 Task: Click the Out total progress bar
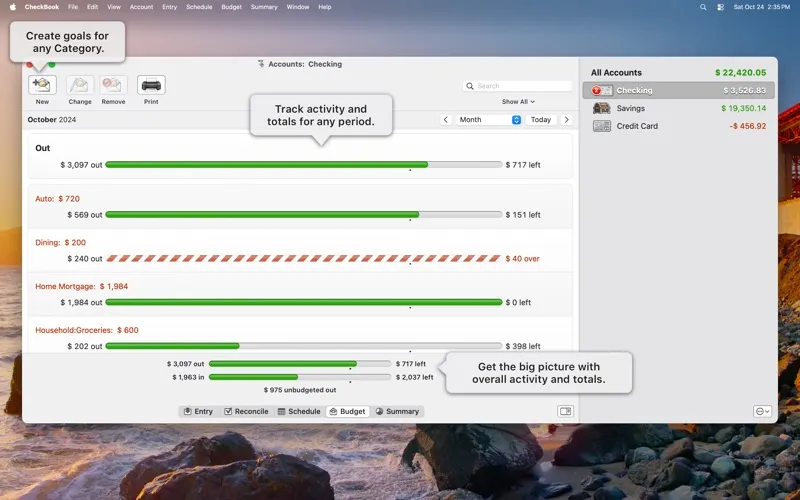tap(304, 165)
